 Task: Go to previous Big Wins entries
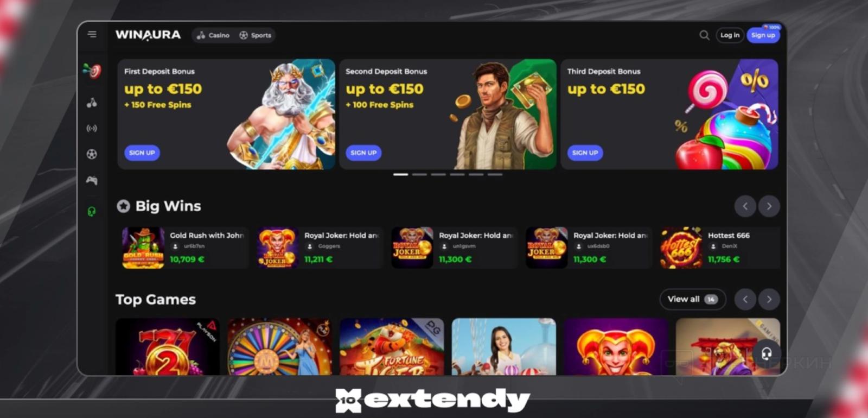[745, 206]
